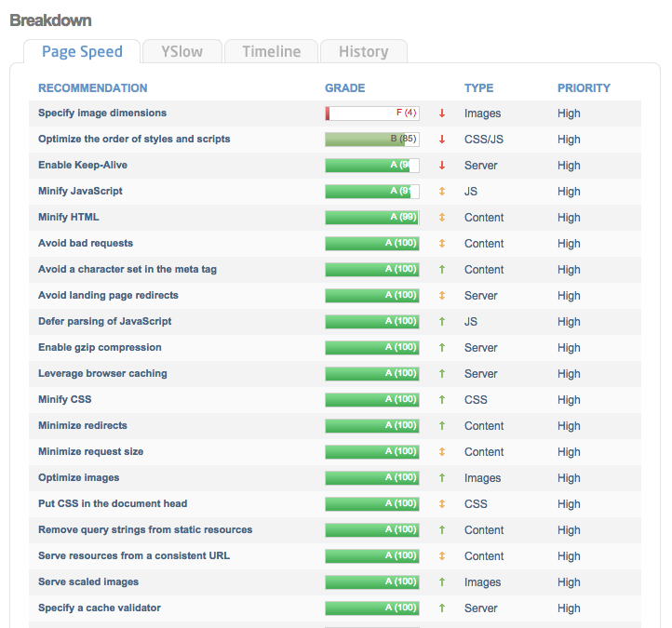Expand the Specify image dimensions recommendation
This screenshot has height=628, width=672.
pos(102,114)
